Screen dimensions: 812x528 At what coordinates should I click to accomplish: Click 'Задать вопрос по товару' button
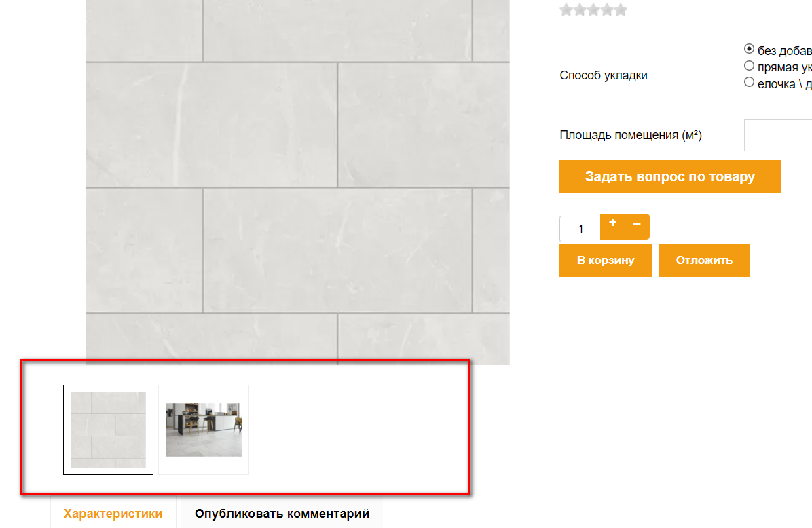click(669, 176)
